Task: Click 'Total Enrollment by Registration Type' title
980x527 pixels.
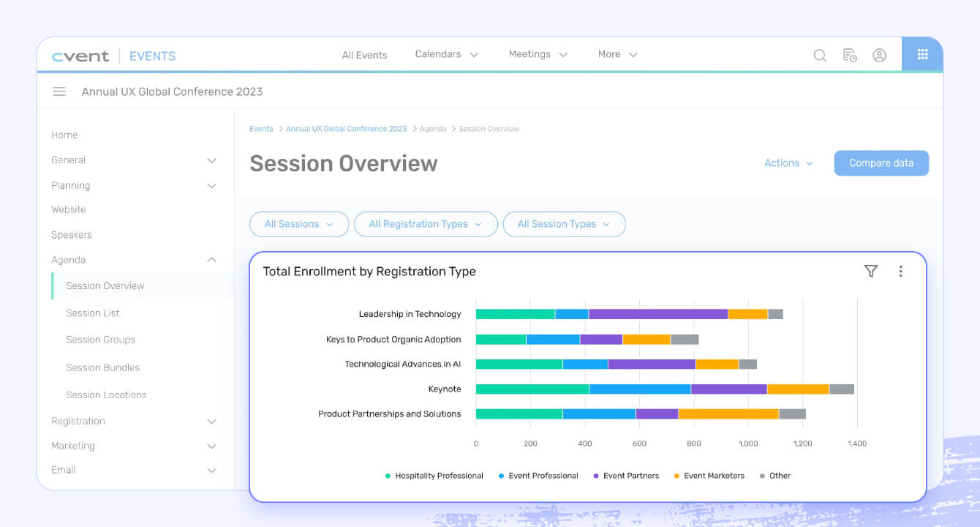Action: pos(369,271)
